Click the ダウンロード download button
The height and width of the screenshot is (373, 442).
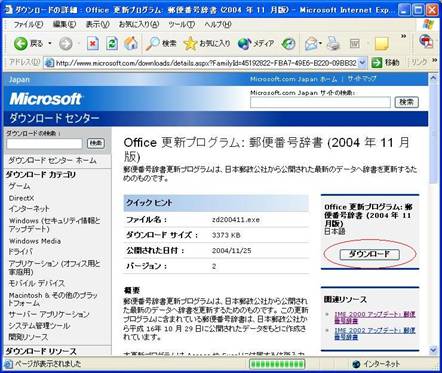point(369,254)
